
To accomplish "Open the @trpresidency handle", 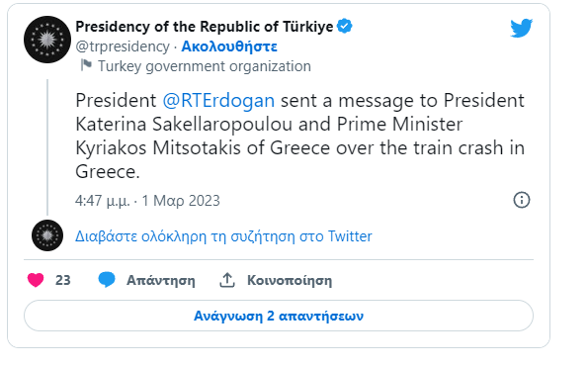I will 123,46.
